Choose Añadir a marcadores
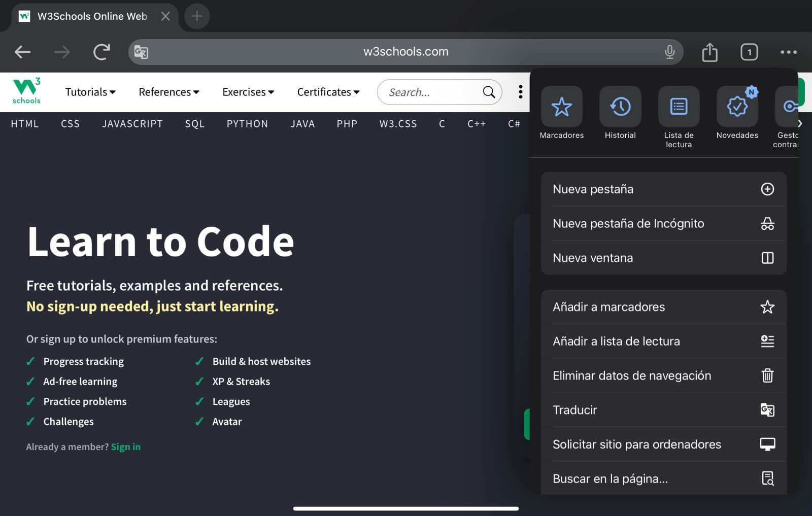The width and height of the screenshot is (812, 516). pos(664,307)
